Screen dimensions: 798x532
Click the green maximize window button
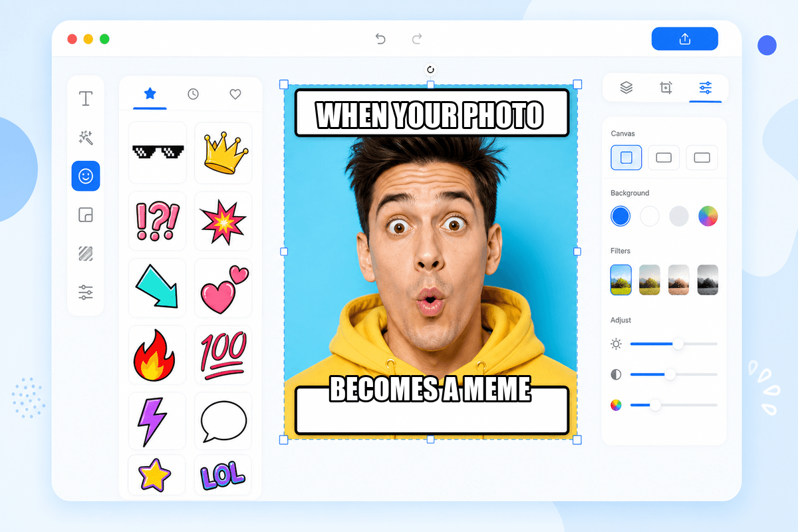point(104,39)
